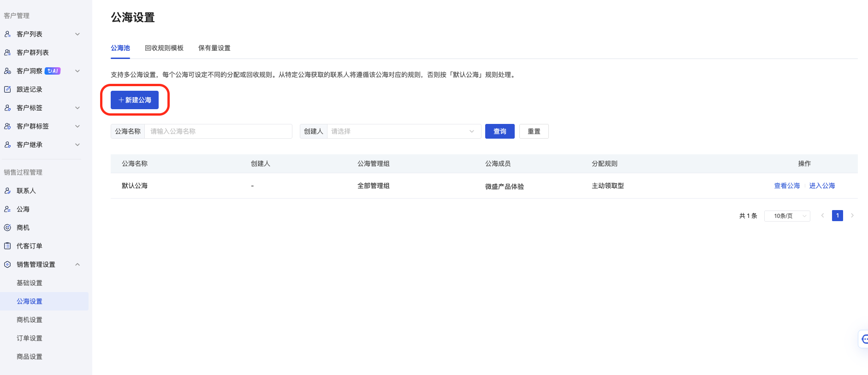Click the 客户洞察 sidebar icon
Viewport: 868px width, 375px height.
click(7, 71)
